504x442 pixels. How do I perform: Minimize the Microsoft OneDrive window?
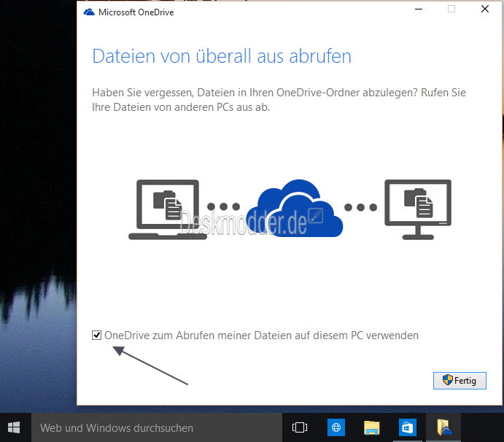pyautogui.click(x=419, y=9)
